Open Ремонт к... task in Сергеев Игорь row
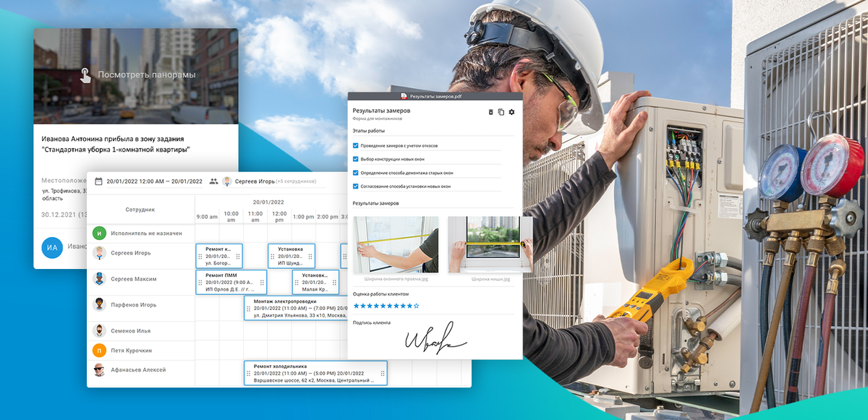This screenshot has width=868, height=420. click(x=219, y=256)
